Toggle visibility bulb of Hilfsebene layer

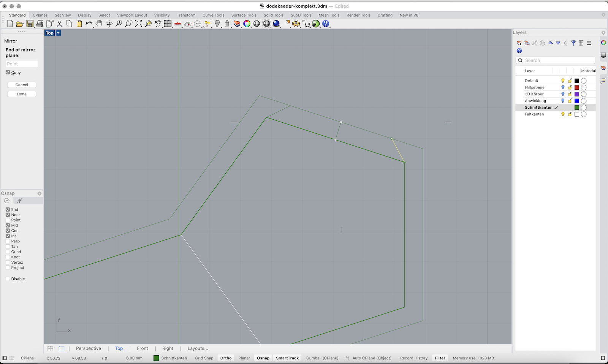(x=563, y=87)
